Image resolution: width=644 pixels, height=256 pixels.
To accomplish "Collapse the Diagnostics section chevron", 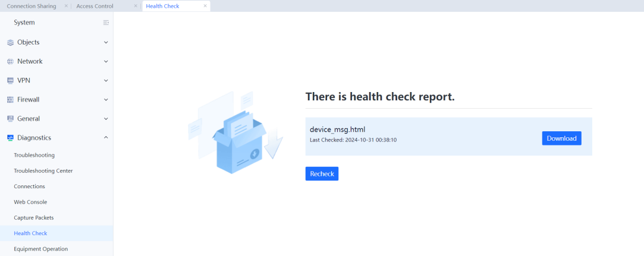I will pos(106,138).
